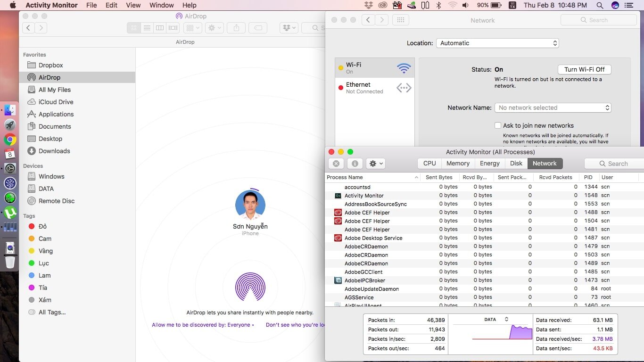Open Activity Monitor gear action dropdown
Image resolution: width=644 pixels, height=362 pixels.
point(376,164)
